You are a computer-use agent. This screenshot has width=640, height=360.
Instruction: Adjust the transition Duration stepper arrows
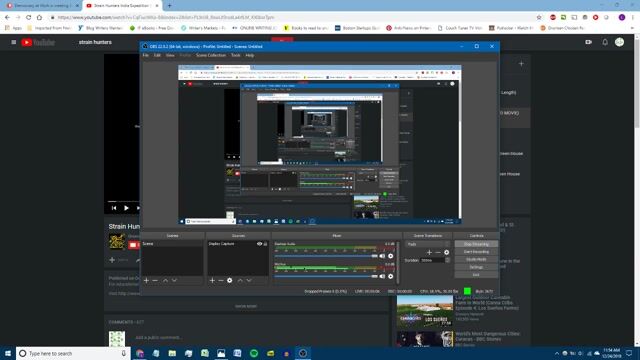click(447, 260)
